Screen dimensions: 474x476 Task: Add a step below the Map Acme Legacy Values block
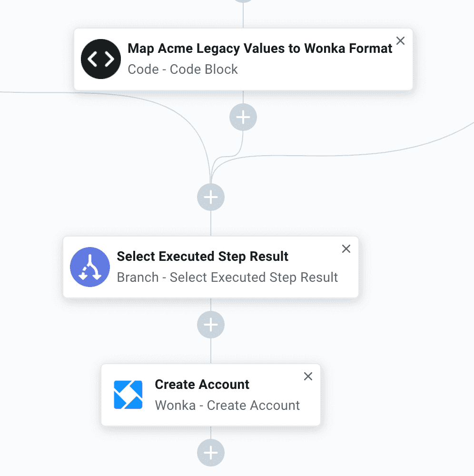(243, 117)
